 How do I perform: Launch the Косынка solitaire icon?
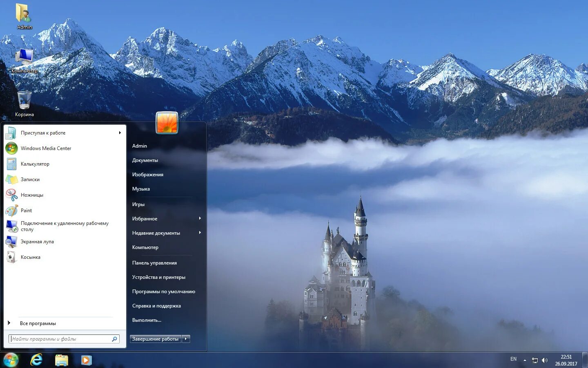[x=11, y=257]
